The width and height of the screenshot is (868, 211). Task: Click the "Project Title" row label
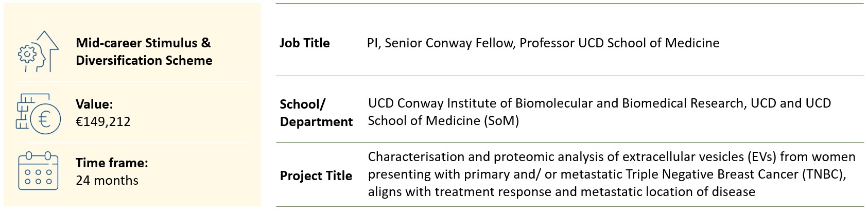[x=316, y=175]
